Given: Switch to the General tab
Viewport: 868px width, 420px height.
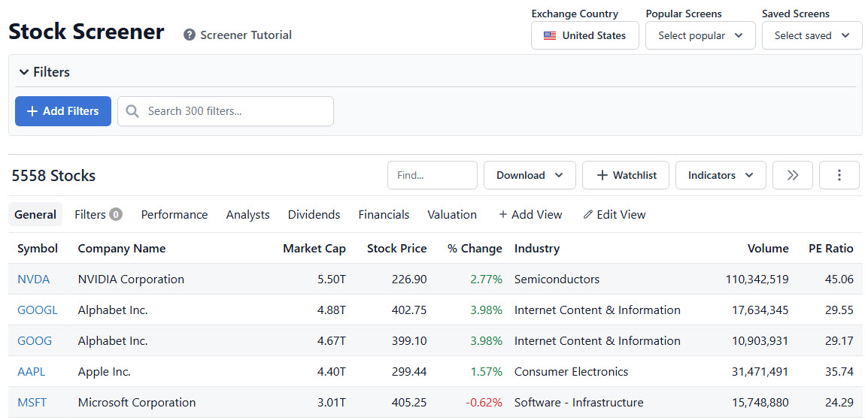Looking at the screenshot, I should tap(35, 214).
